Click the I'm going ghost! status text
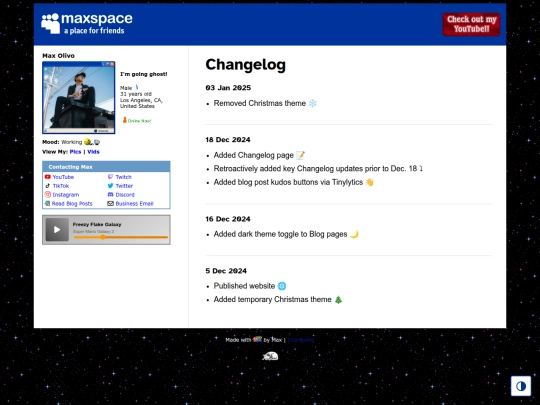540x405 pixels. 144,74
